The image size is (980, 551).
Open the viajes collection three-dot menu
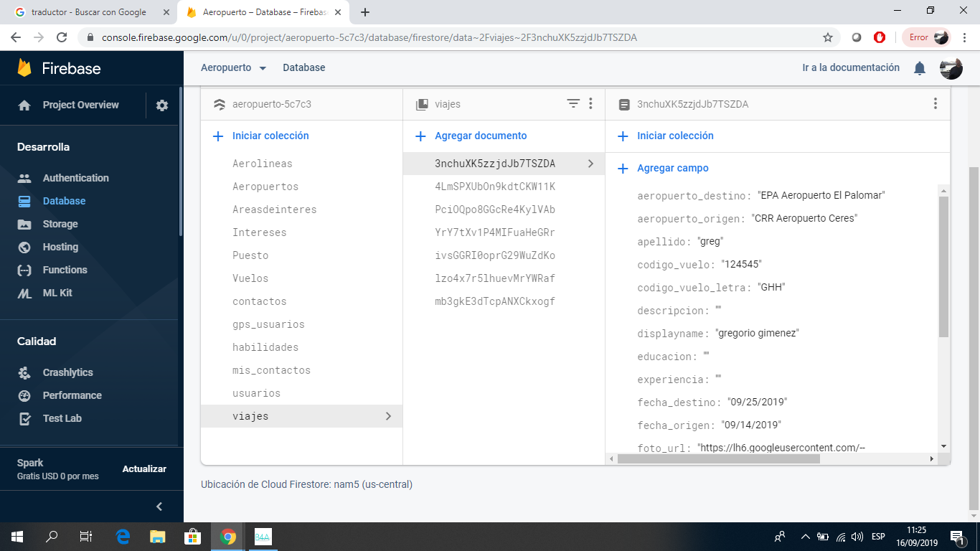pos(590,103)
